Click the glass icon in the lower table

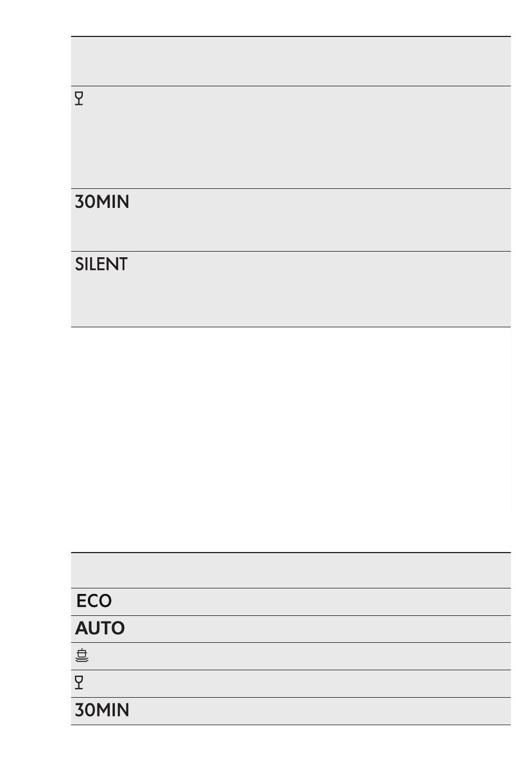(79, 683)
